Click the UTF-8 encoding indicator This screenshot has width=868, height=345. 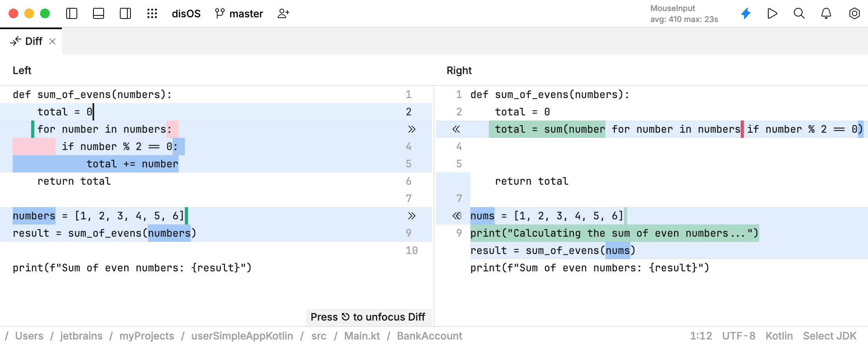(739, 336)
